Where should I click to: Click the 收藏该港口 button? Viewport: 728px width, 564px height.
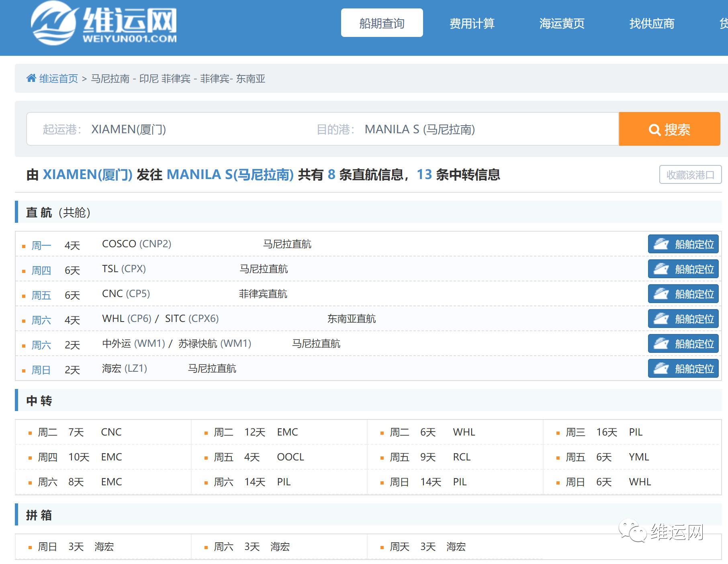[690, 175]
